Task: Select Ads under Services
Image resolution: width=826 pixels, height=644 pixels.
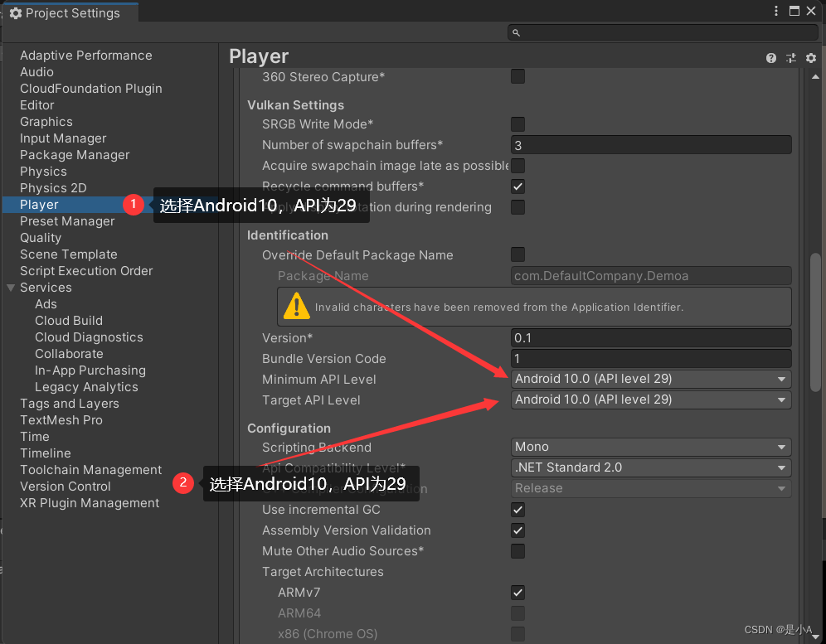Action: click(x=46, y=304)
